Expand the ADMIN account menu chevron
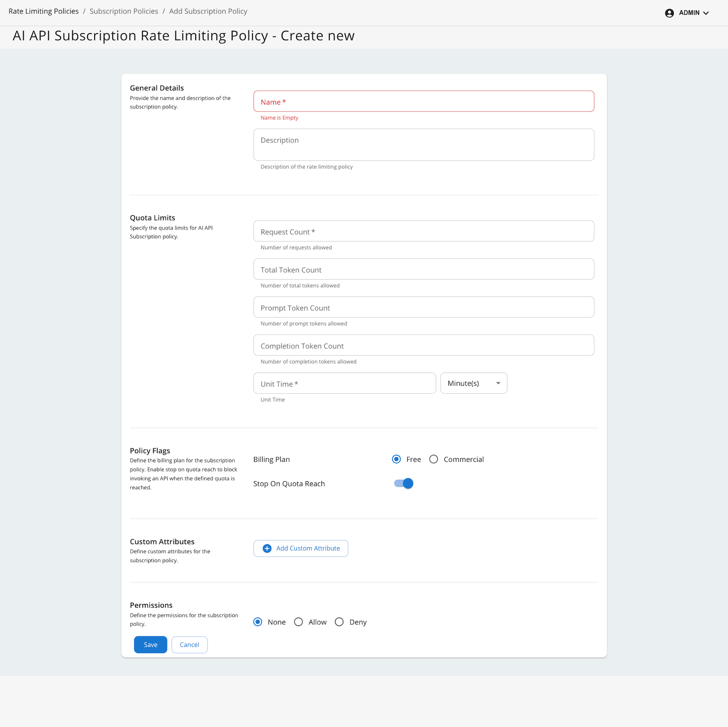The height and width of the screenshot is (727, 728). 706,13
